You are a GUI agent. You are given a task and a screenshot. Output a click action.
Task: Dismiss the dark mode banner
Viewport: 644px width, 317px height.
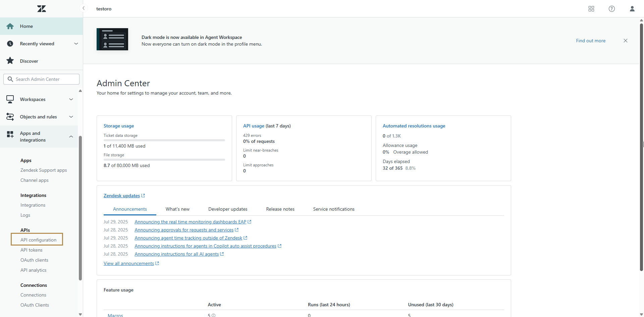tap(626, 41)
